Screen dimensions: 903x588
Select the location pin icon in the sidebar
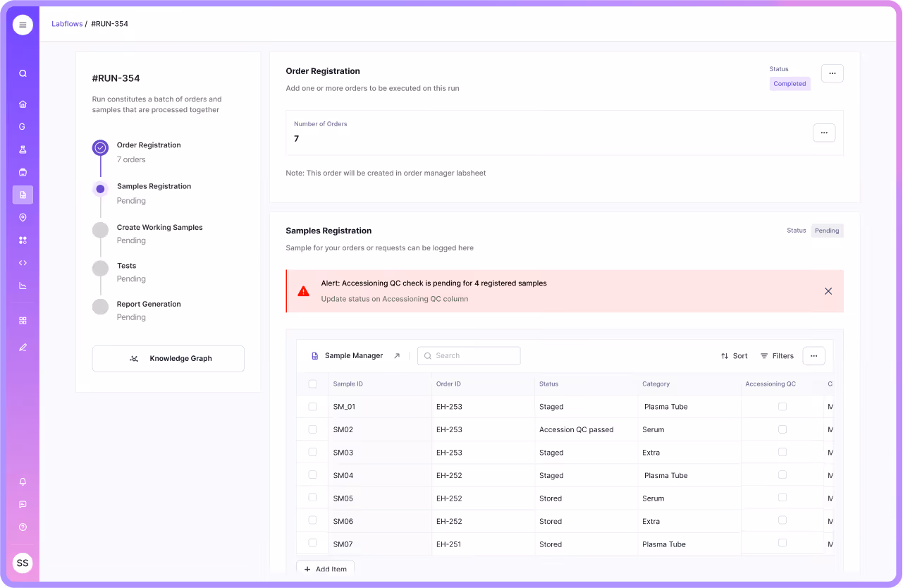22,217
